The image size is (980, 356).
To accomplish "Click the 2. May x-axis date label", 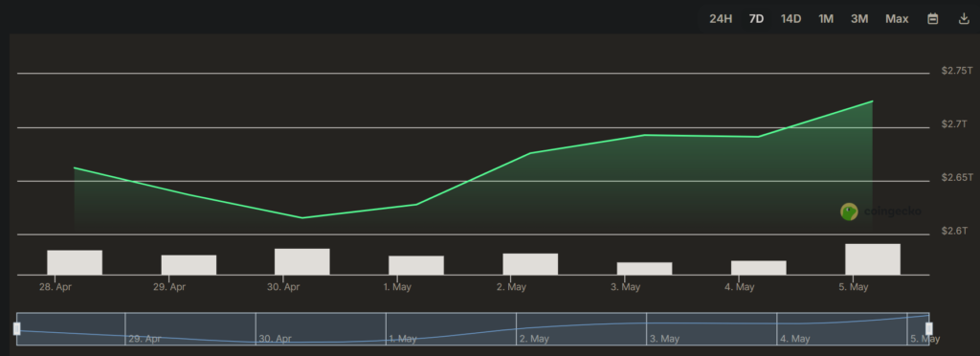I will 511,287.
